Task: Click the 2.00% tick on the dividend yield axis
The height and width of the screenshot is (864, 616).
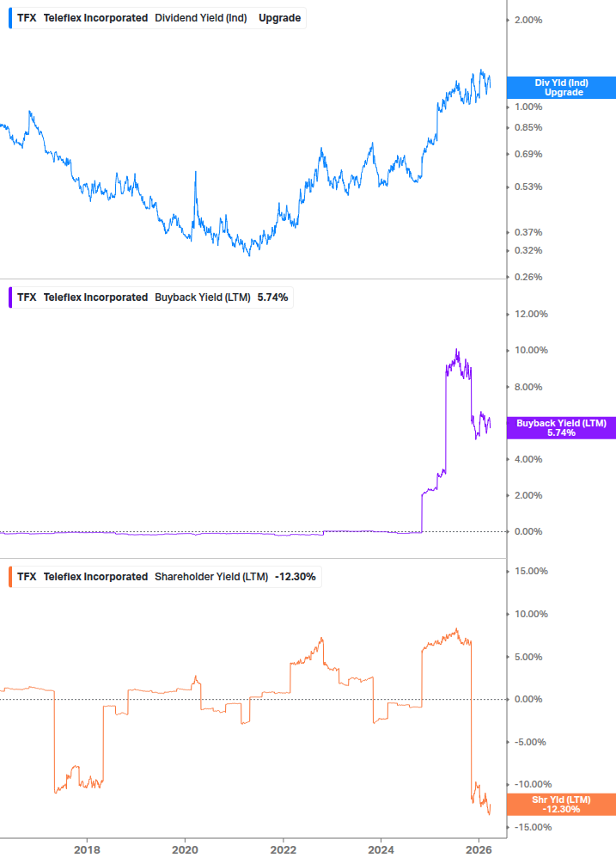Action: pos(528,20)
